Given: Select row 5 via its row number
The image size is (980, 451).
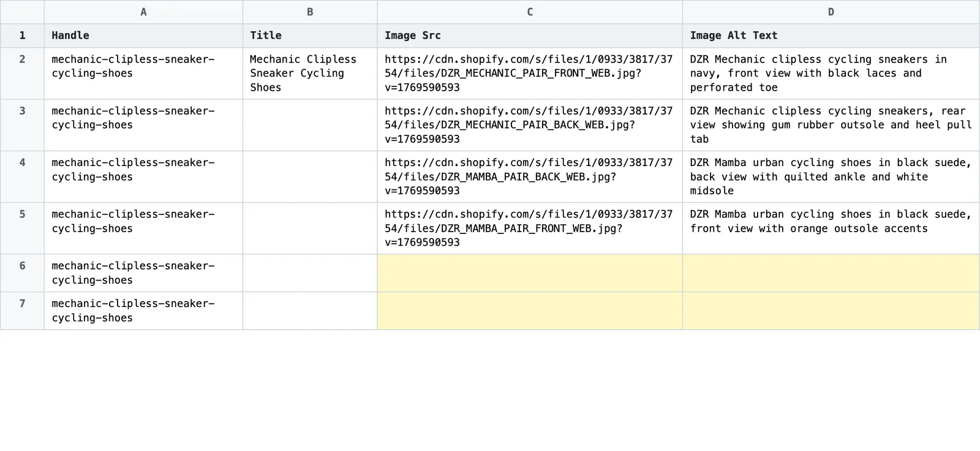Looking at the screenshot, I should (x=22, y=229).
